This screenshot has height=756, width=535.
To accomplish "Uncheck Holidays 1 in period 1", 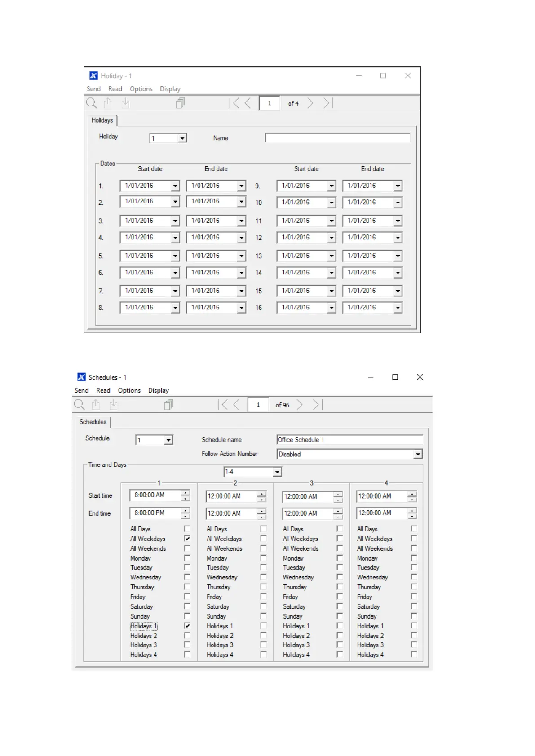I will (187, 625).
